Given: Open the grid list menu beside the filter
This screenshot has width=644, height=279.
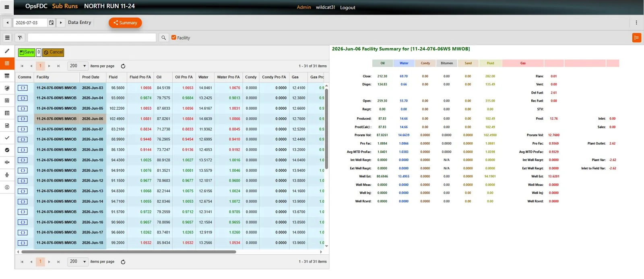Looking at the screenshot, I should (x=7, y=37).
